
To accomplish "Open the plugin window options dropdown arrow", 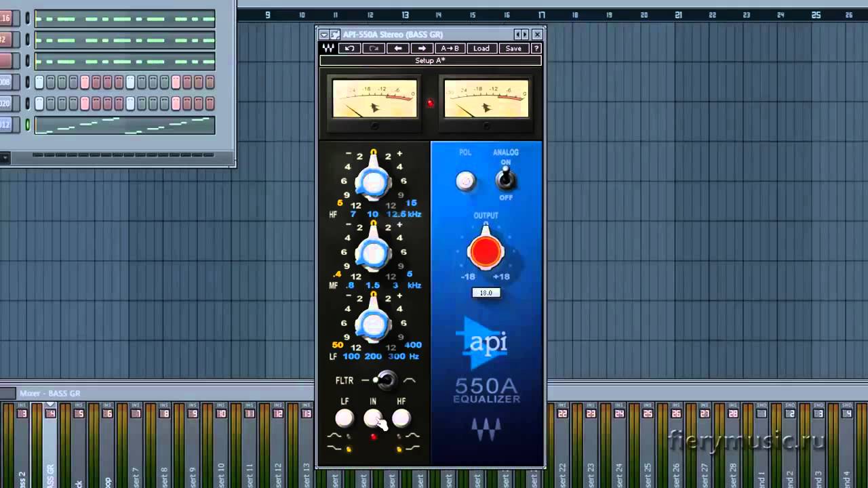I will coord(324,35).
